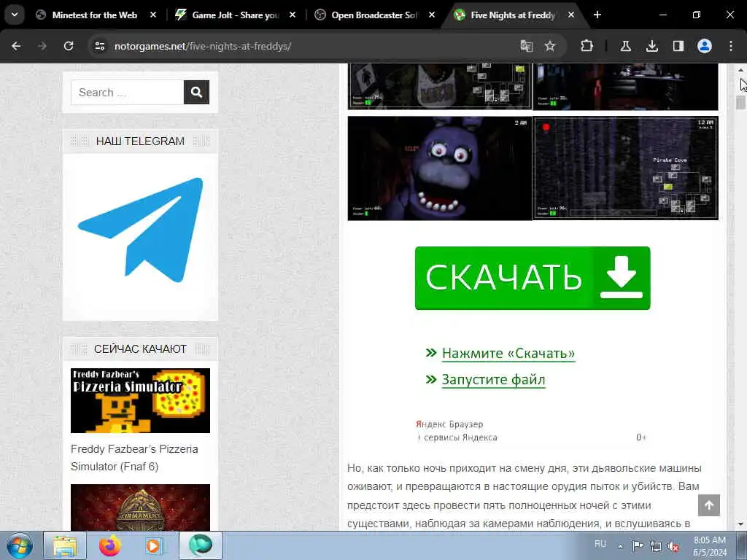Click the scrollbar down arrow
The image size is (747, 560).
[x=740, y=524]
